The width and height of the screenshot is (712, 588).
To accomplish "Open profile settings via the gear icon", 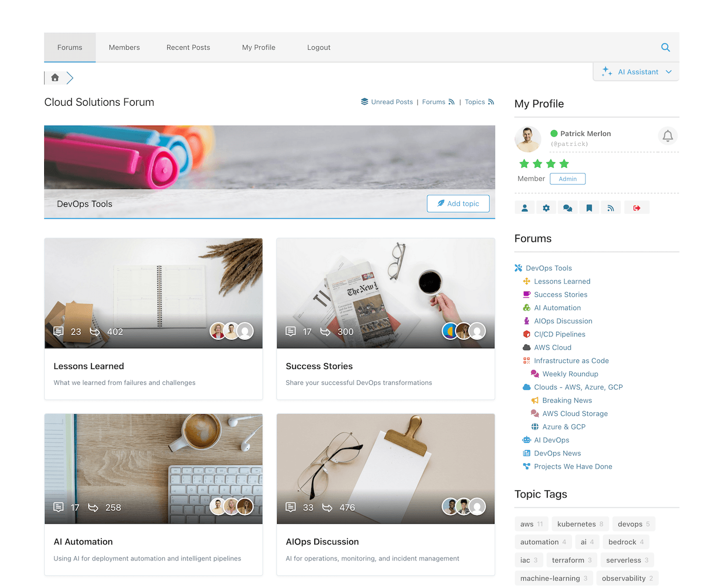I will point(546,207).
